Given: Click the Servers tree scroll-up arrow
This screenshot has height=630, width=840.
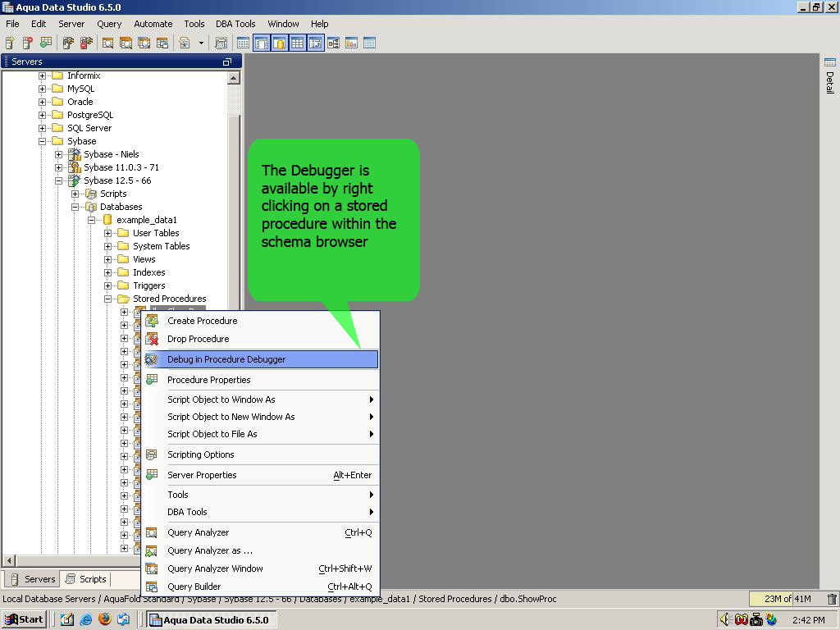Looking at the screenshot, I should pyautogui.click(x=233, y=78).
